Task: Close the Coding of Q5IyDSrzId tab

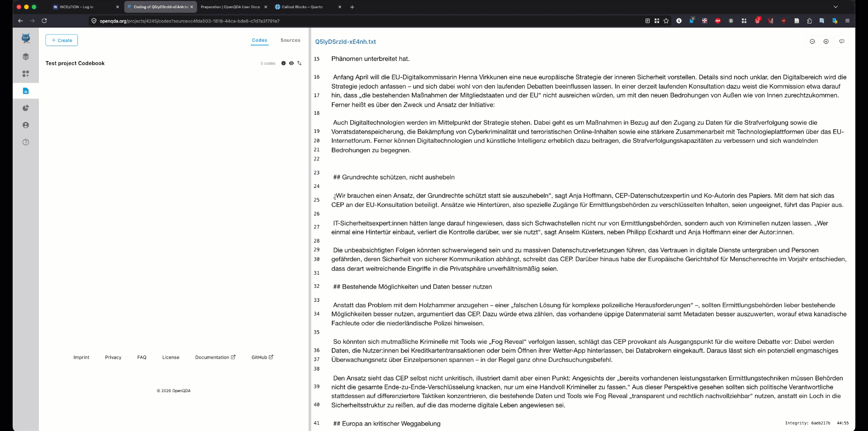Action: (192, 7)
